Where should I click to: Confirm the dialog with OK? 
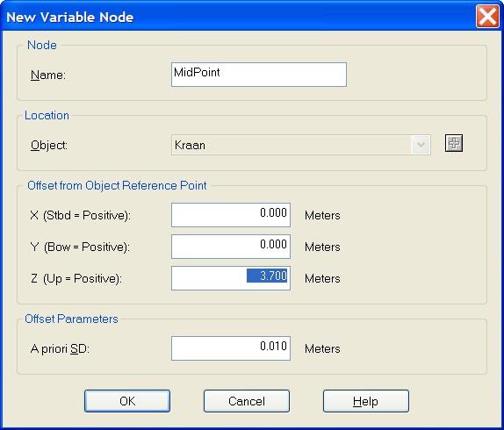(127, 401)
